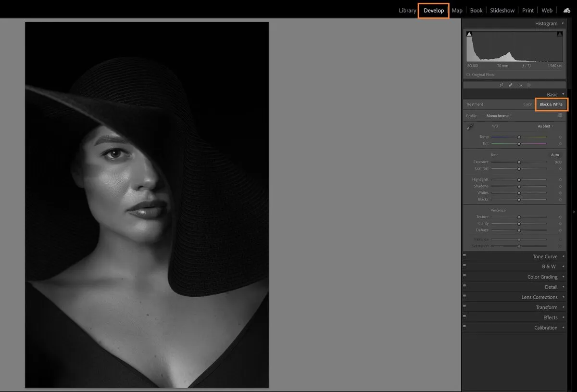Click the Tint slider handle
This screenshot has width=577, height=392.
tap(519, 144)
